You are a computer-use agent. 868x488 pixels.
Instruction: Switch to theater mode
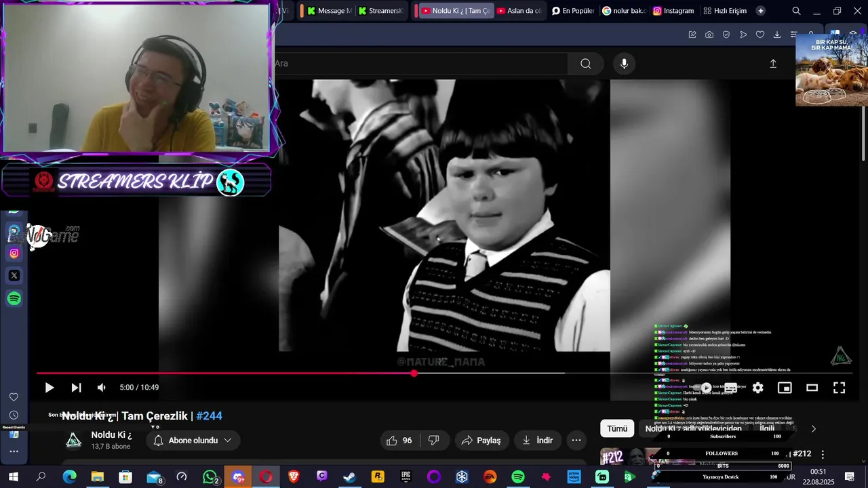pos(812,388)
